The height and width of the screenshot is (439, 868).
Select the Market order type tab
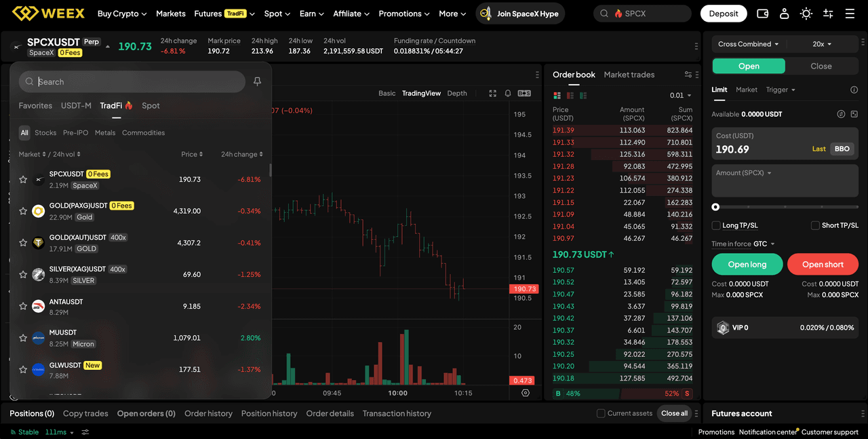tap(747, 90)
